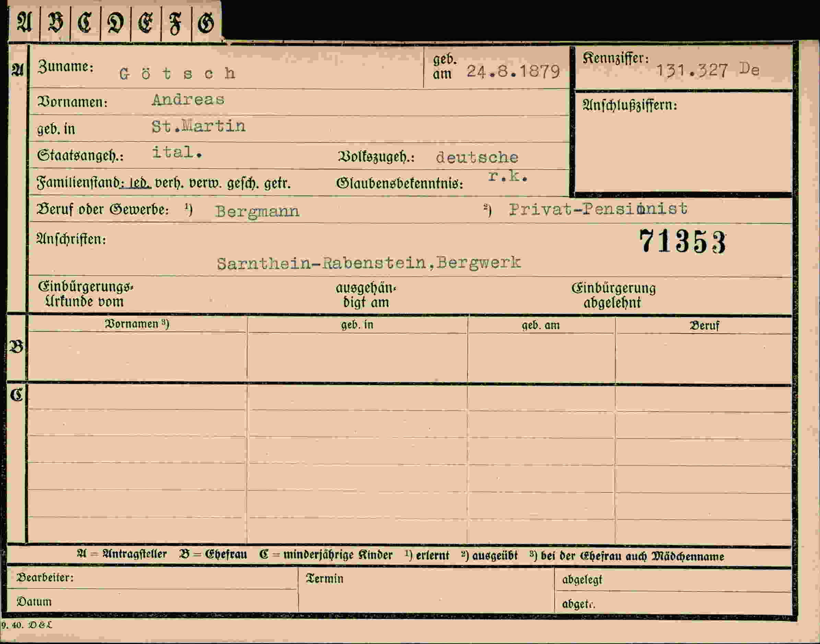Screen dimensions: 820x644
Task: Click the surname 'Götsch'
Action: [178, 73]
